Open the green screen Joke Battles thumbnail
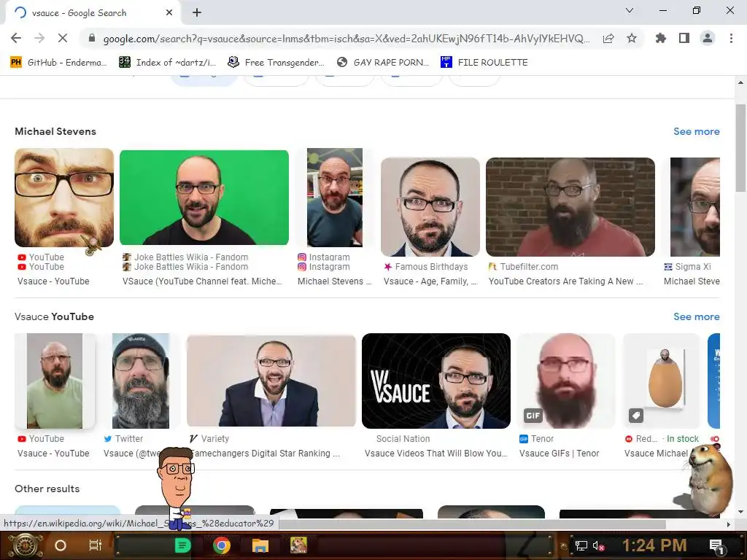 point(204,198)
